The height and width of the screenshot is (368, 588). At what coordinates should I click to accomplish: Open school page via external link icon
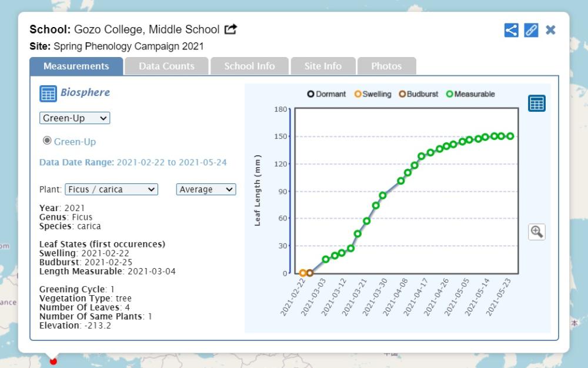[231, 29]
